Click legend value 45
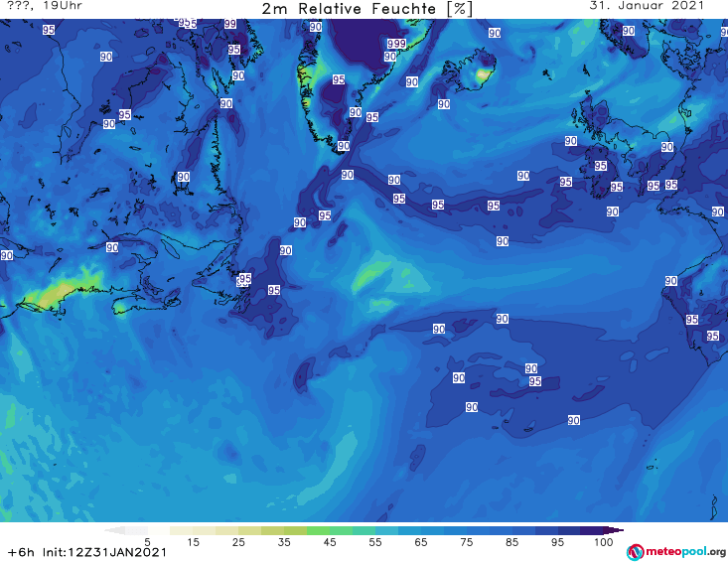The width and height of the screenshot is (728, 562). pos(329,542)
